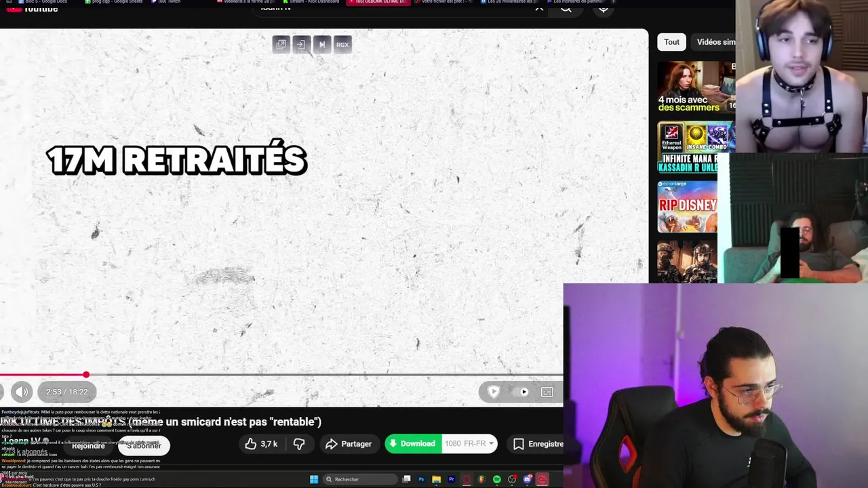Click the 2:53 / 18:22 time display
The width and height of the screenshot is (868, 488).
click(x=66, y=392)
